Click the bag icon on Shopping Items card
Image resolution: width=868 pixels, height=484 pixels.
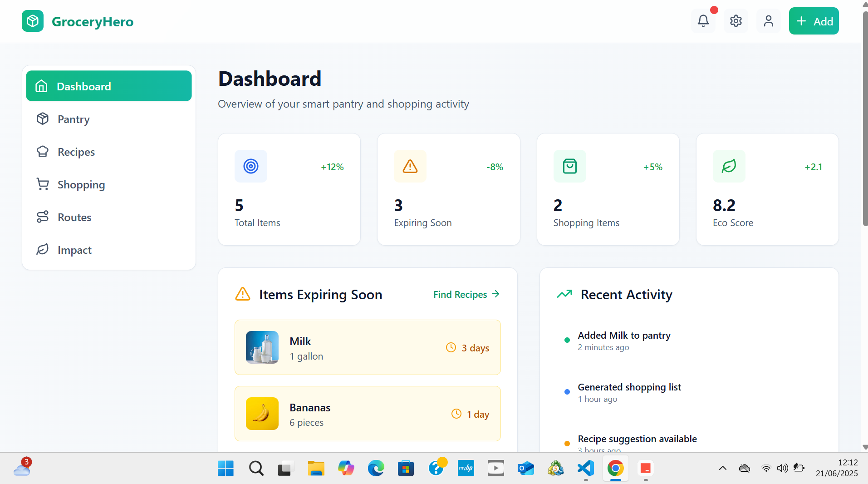[x=569, y=166]
